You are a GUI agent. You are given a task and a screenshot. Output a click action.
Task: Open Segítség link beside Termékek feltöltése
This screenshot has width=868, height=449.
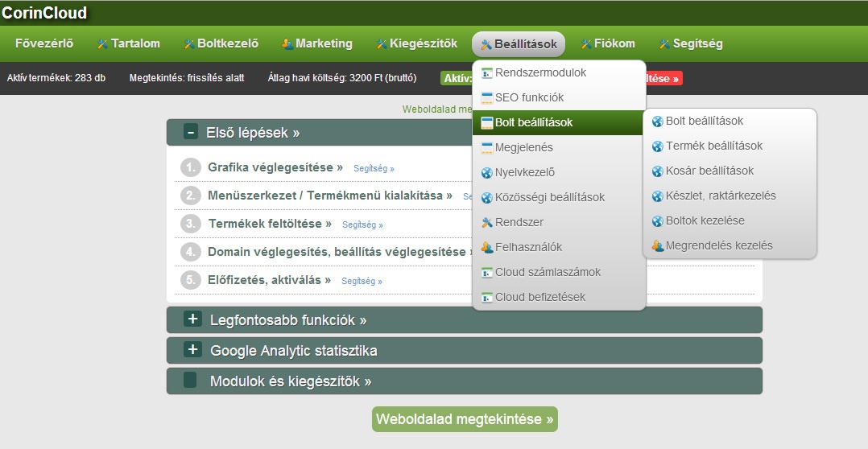(362, 225)
